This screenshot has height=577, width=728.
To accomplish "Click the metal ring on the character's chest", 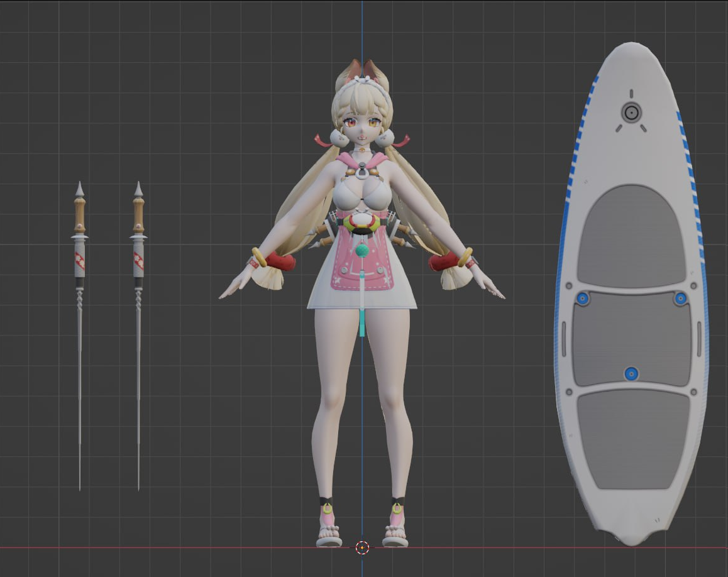I will click(363, 173).
